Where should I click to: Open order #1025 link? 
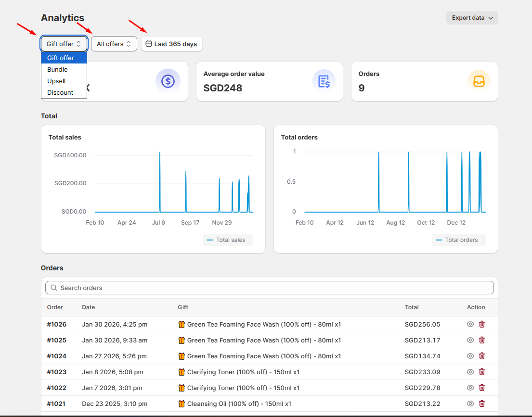pyautogui.click(x=57, y=340)
